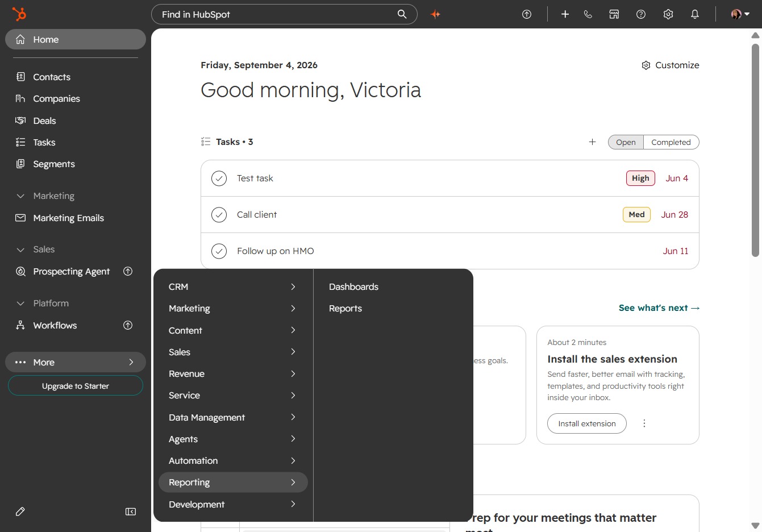Collapse the sidebar with the panel icon

coord(131,512)
